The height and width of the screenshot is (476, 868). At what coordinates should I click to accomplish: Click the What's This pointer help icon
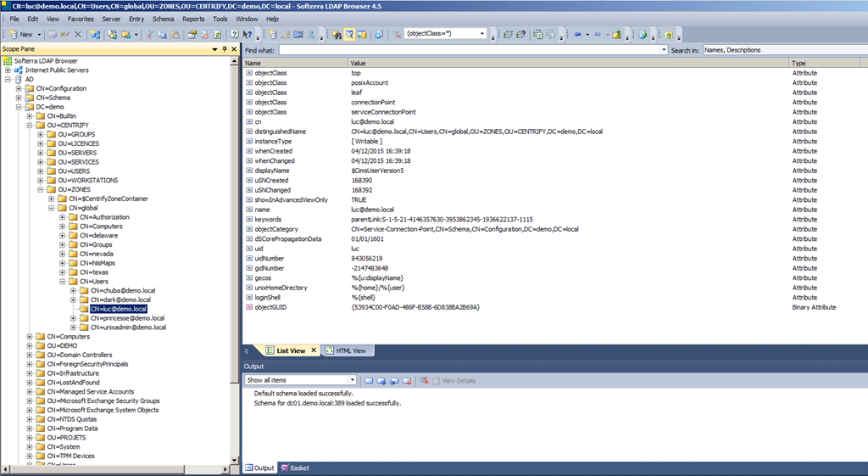click(x=248, y=34)
